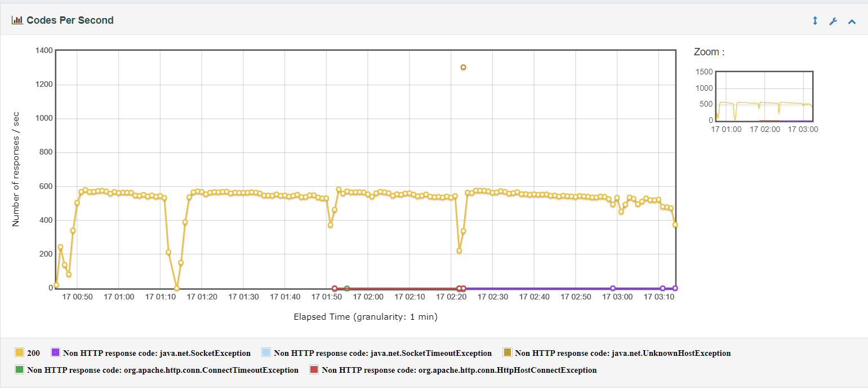Click the Codes Per Second panel title
This screenshot has width=868, height=388.
coord(70,20)
